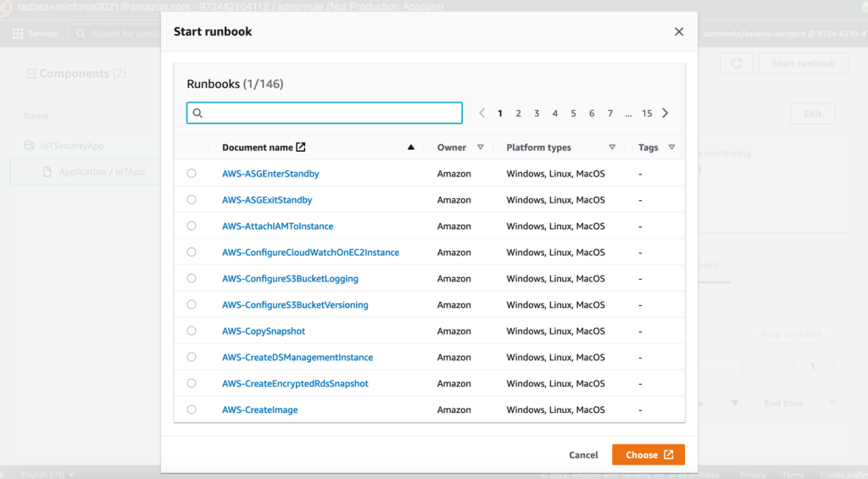The image size is (868, 479).
Task: Open page 4 of runbooks
Action: click(554, 114)
